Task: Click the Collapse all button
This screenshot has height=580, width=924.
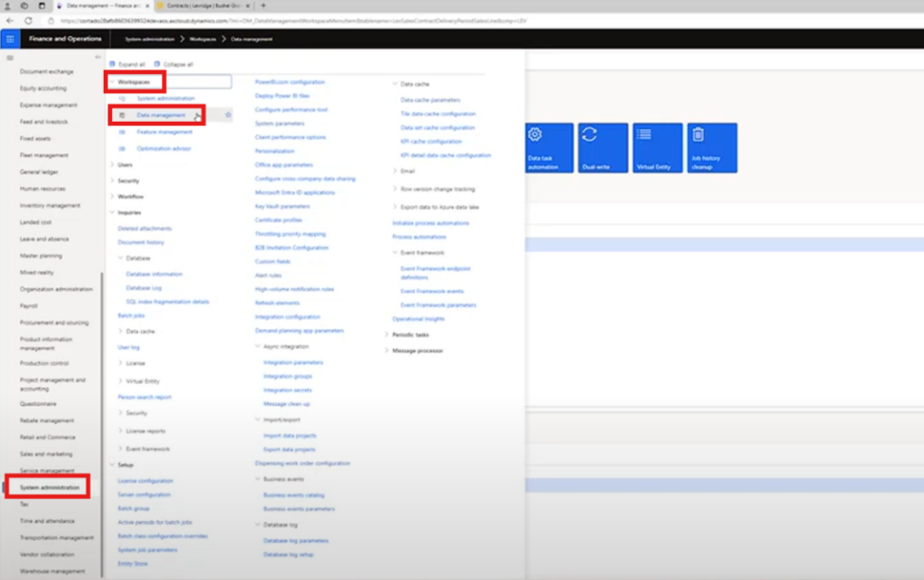Action: tap(174, 65)
